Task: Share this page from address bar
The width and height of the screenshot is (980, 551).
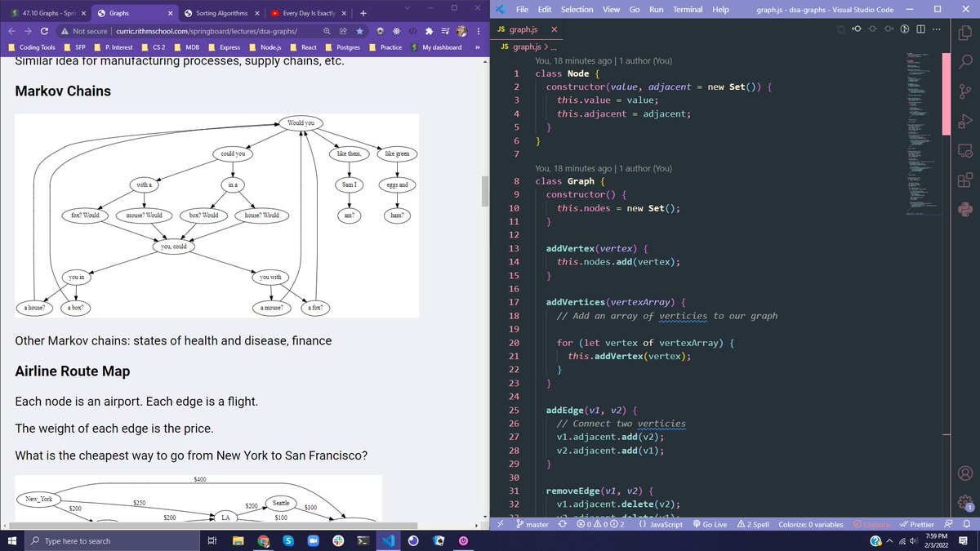Action: pyautogui.click(x=343, y=31)
